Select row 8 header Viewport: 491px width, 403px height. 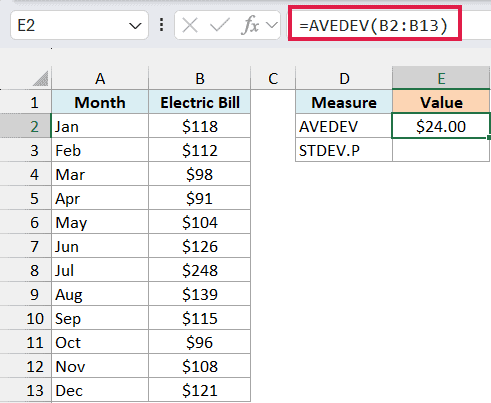click(26, 270)
